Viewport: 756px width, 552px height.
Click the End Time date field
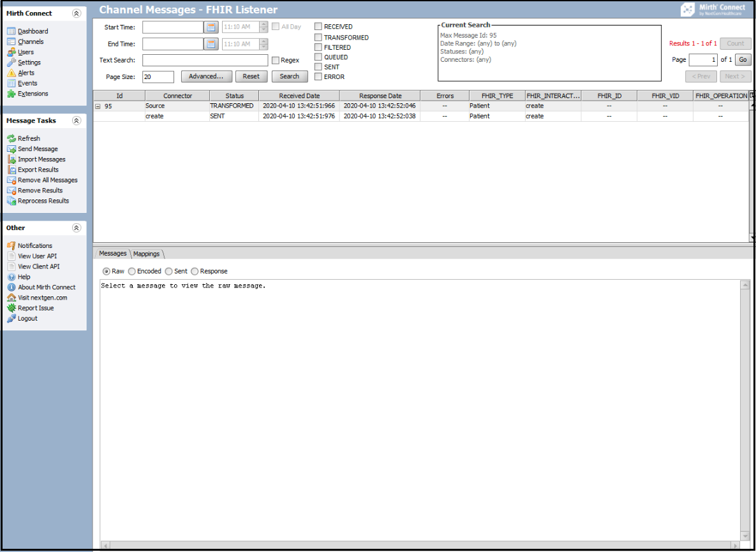[173, 45]
